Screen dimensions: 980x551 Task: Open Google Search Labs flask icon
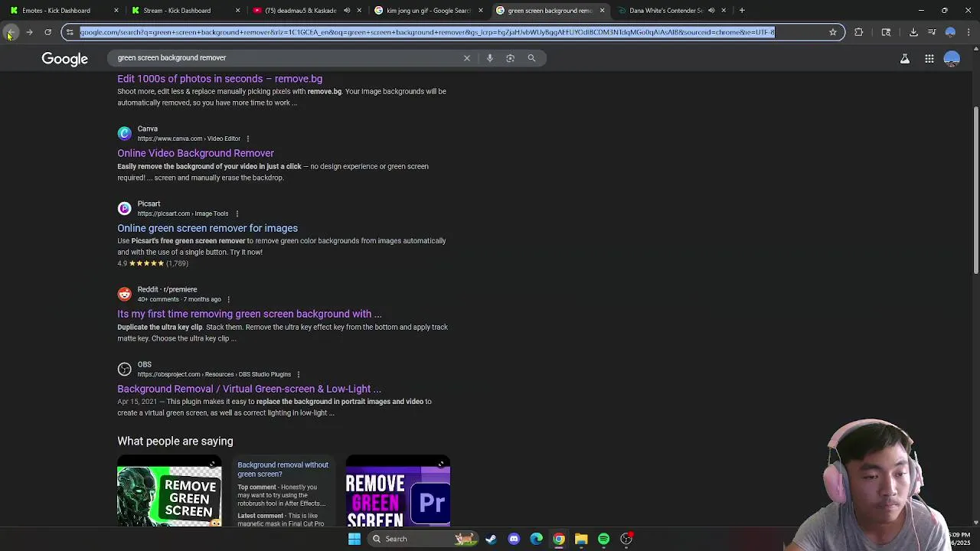[905, 59]
